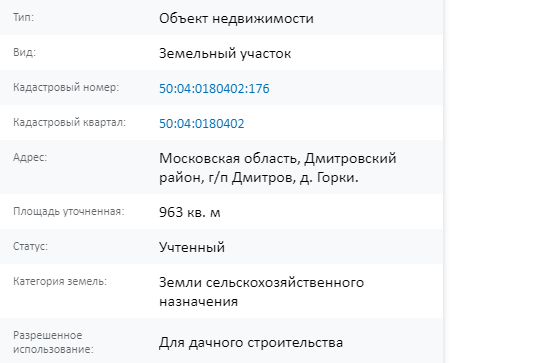Click "Для дачного строительства" permitted use value
558x363 pixels.
point(251,342)
